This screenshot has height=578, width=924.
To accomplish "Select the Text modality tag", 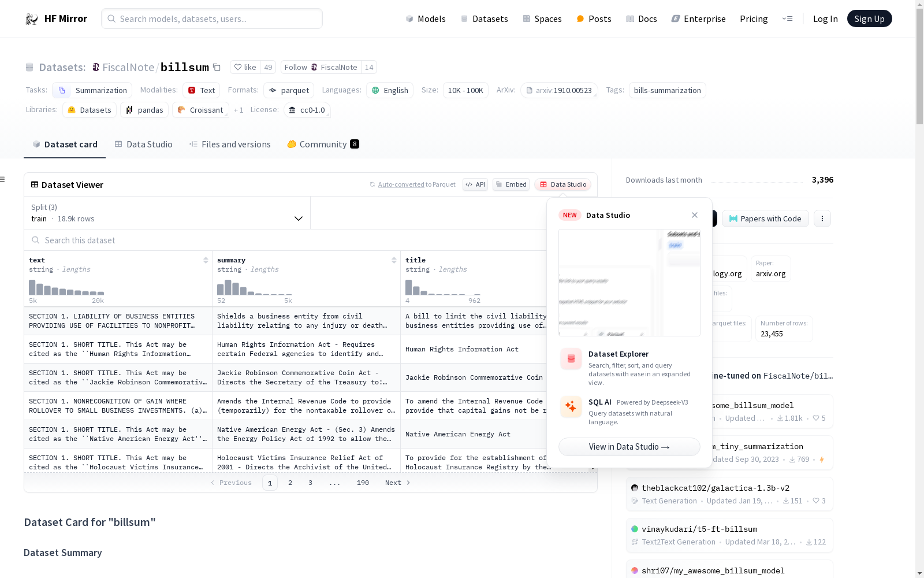I will click(202, 90).
